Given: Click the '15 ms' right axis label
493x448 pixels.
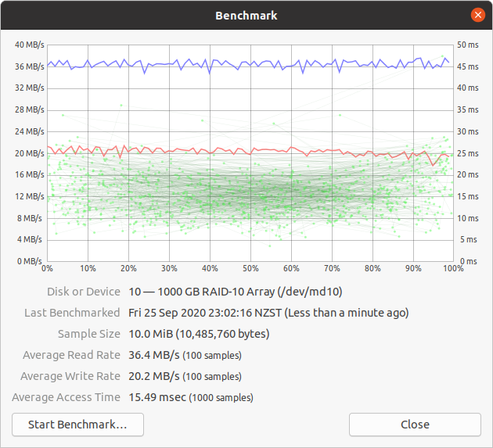Looking at the screenshot, I should (x=467, y=196).
